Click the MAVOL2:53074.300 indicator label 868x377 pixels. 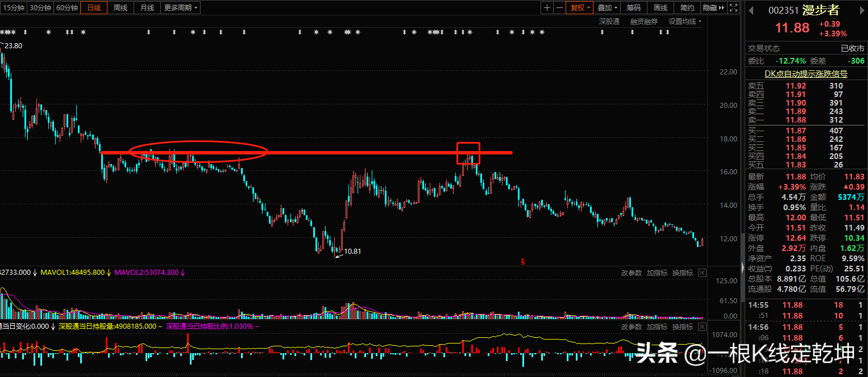click(147, 273)
